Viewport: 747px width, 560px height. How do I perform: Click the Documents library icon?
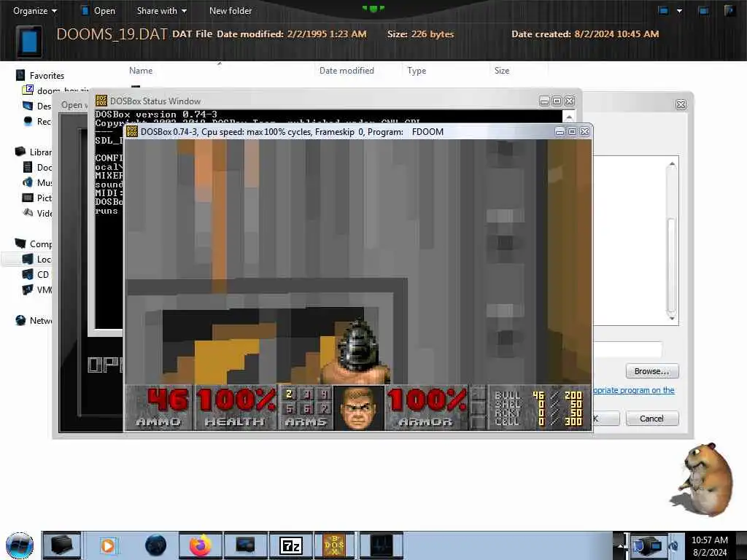28,167
